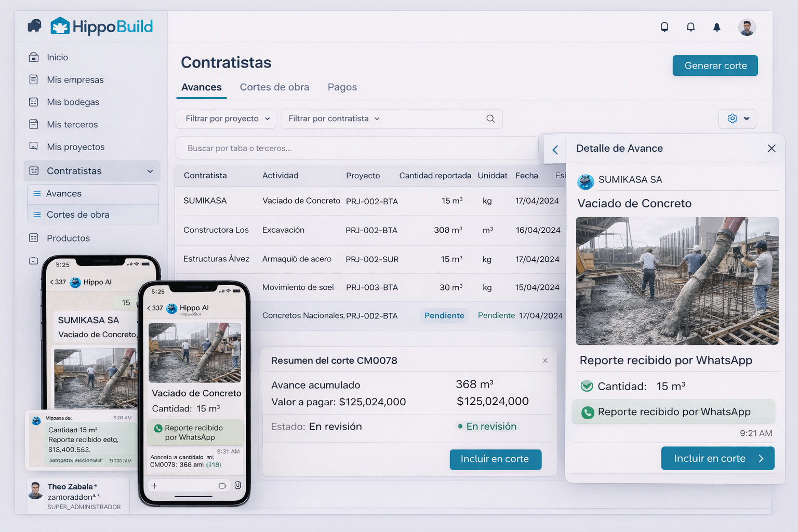
Task: Click the Buscar search input field
Action: (x=358, y=148)
